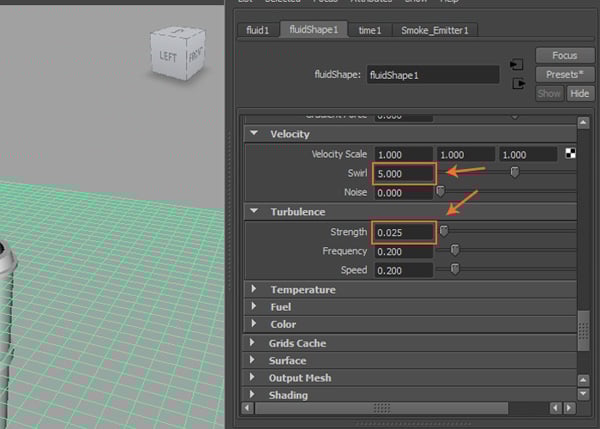Switch to the Smoke_Emitter1 tab
600x429 pixels.
pos(433,31)
